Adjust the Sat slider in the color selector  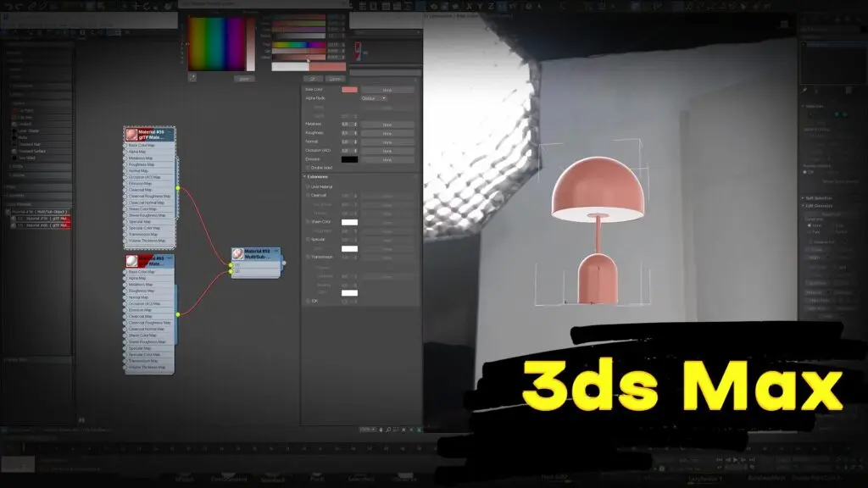tap(298, 50)
